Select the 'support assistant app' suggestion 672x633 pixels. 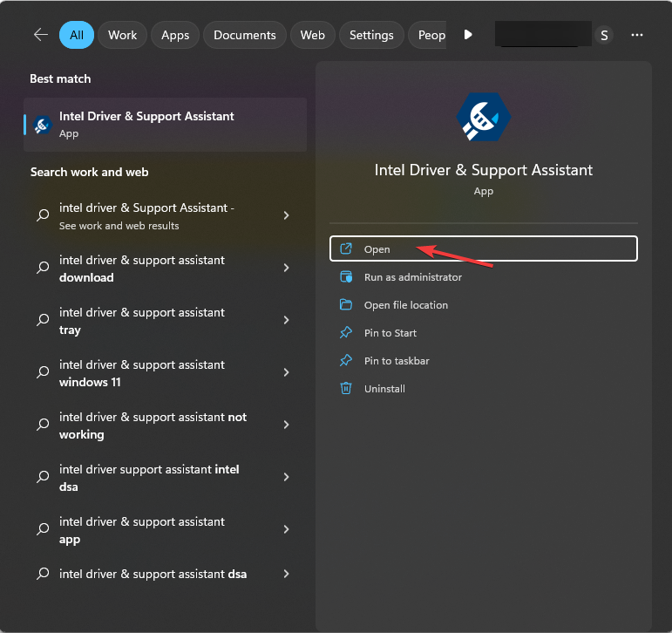coord(165,530)
